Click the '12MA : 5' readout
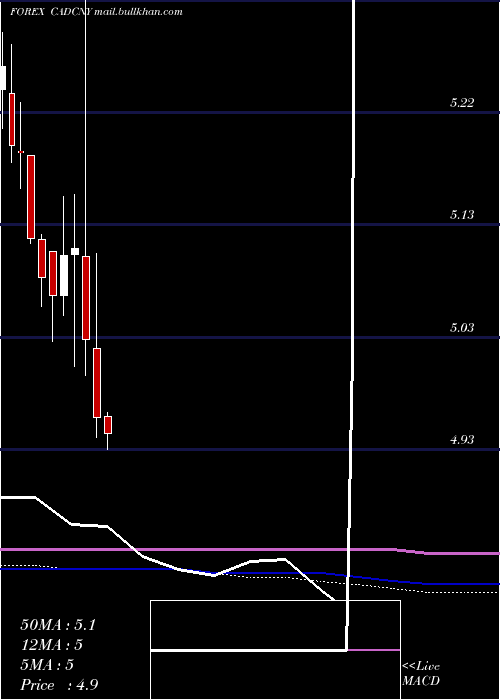This screenshot has width=500, height=700. tap(51, 645)
